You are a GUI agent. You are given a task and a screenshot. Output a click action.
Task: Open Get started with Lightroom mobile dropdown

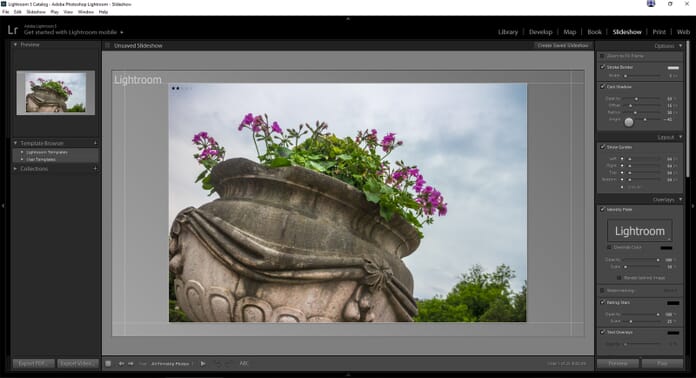pos(74,32)
